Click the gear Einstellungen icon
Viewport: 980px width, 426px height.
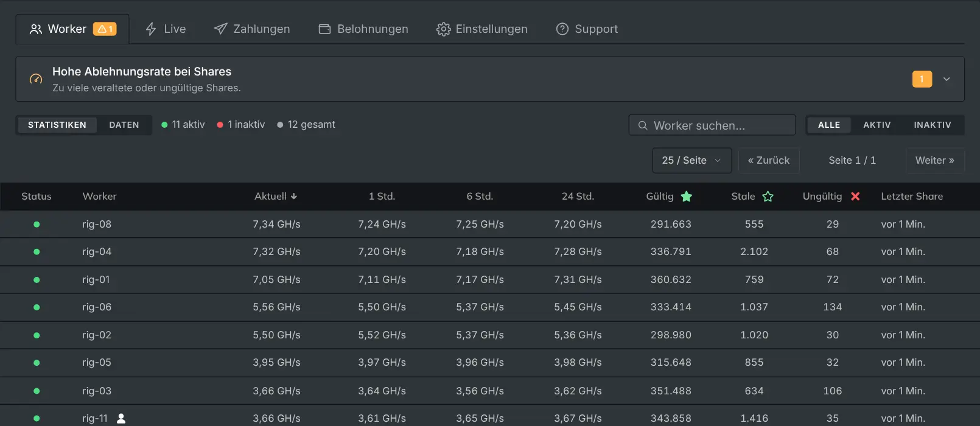pyautogui.click(x=443, y=29)
